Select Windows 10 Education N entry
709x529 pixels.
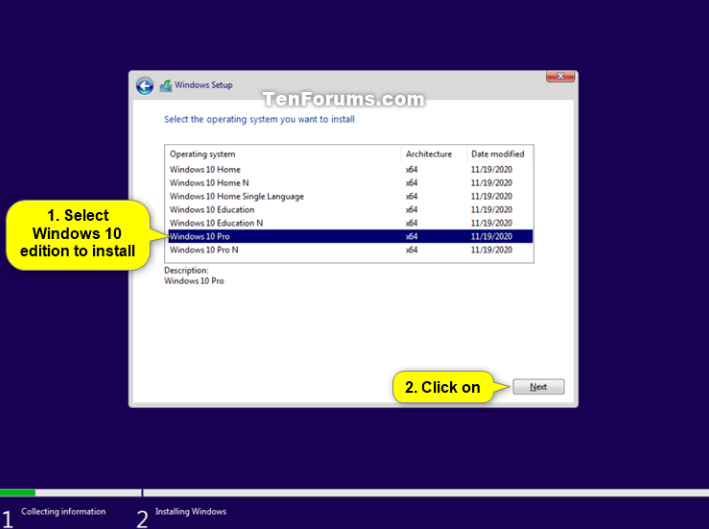[x=216, y=223]
